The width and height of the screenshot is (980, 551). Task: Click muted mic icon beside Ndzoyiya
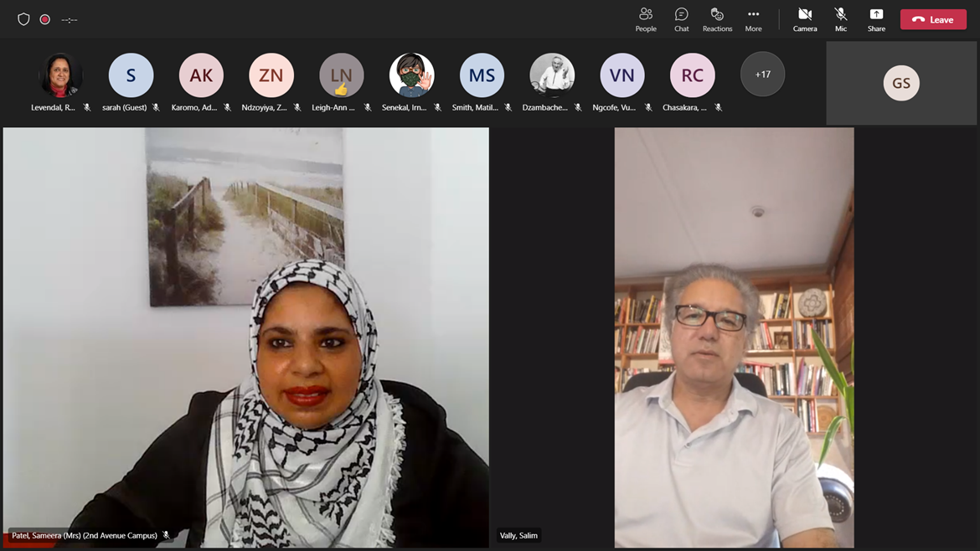(x=297, y=107)
